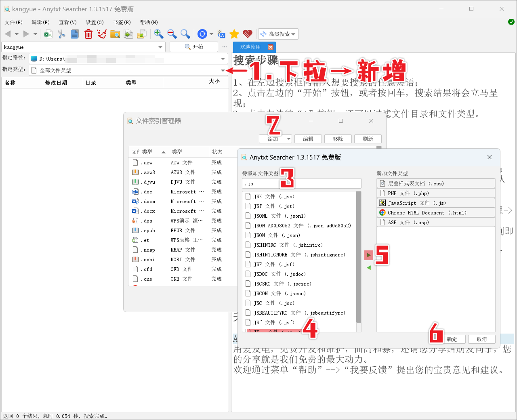Screen dimensions: 517x420
Task: Select 层叠样式表文档 (.css) in new types
Action: coord(436,183)
